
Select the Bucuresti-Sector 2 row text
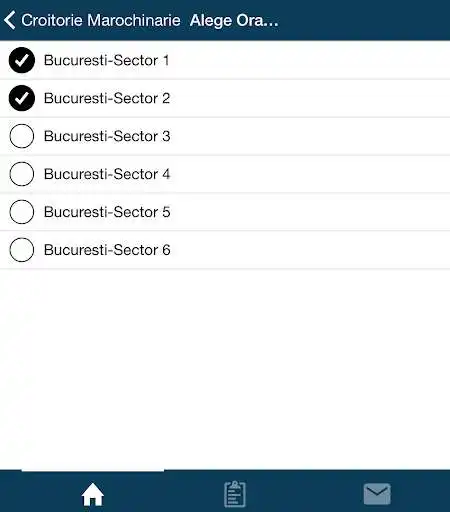pos(107,98)
